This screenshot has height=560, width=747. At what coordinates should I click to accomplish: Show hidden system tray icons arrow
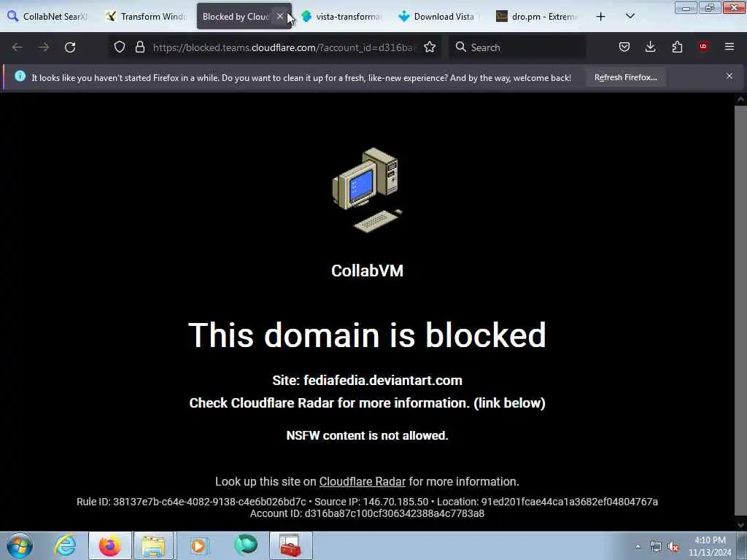click(x=638, y=547)
